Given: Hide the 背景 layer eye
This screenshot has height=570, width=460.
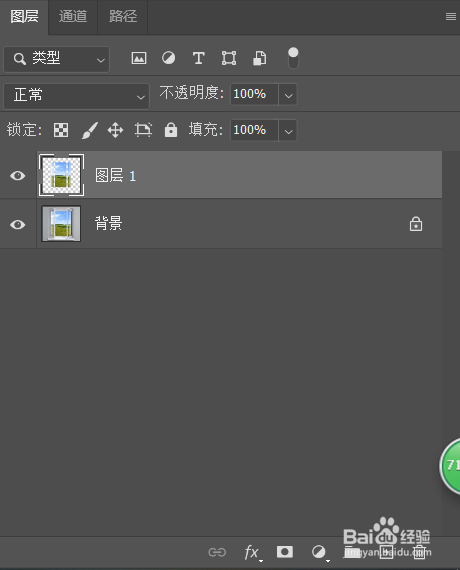Looking at the screenshot, I should pyautogui.click(x=17, y=225).
